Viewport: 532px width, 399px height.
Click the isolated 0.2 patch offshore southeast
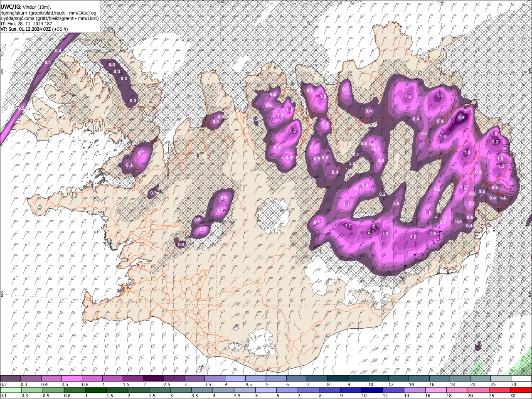coord(478,344)
